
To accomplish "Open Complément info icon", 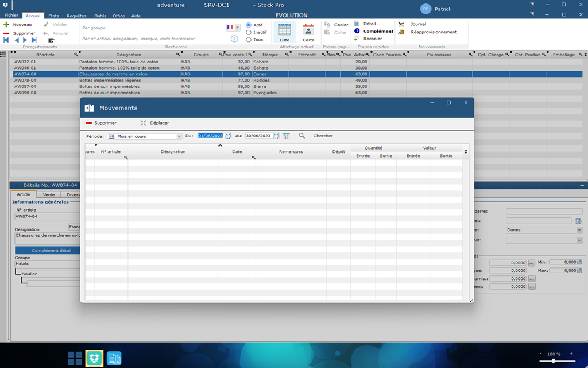I will click(x=357, y=31).
